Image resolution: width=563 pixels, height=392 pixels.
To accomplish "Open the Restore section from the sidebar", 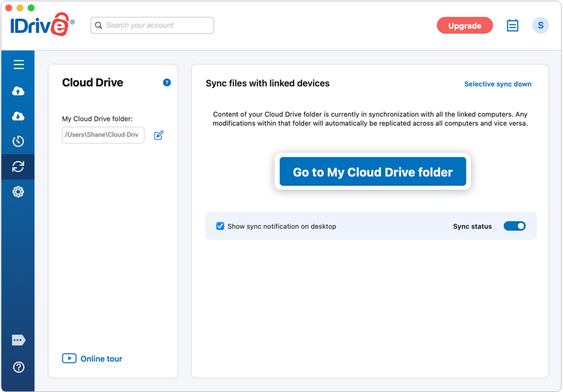I will [18, 116].
